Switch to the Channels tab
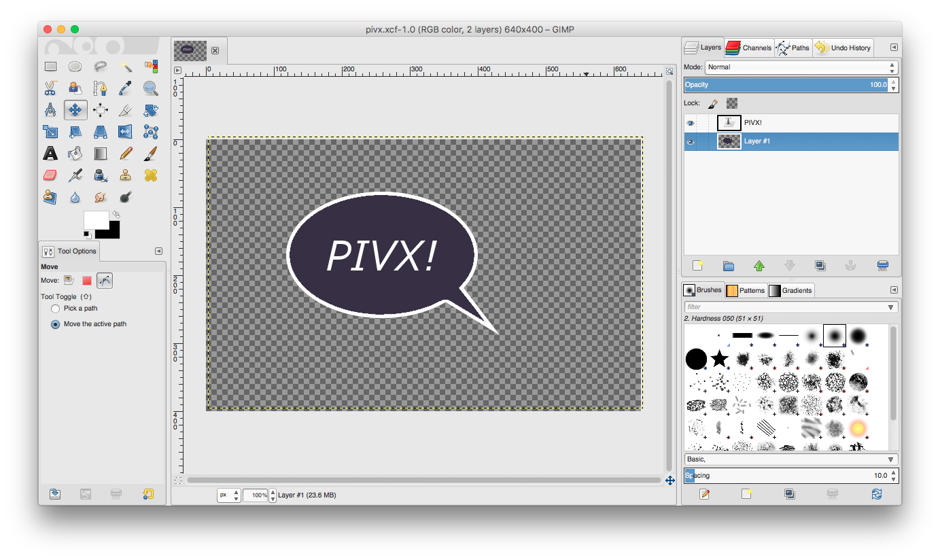 [x=749, y=48]
